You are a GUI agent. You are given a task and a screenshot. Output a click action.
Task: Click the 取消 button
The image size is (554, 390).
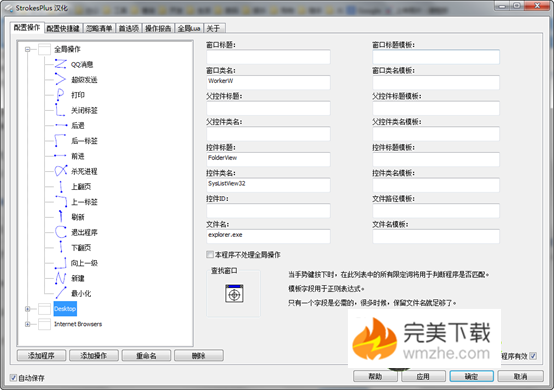(520, 376)
